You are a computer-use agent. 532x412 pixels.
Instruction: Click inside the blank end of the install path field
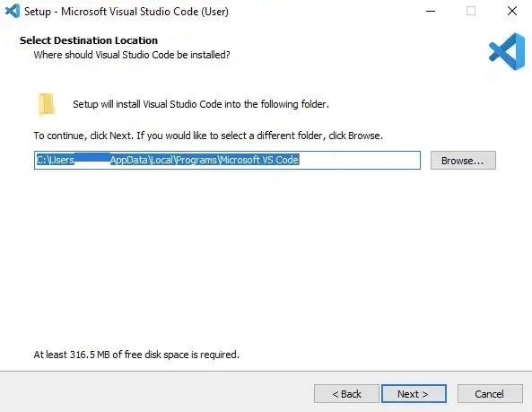pos(360,160)
